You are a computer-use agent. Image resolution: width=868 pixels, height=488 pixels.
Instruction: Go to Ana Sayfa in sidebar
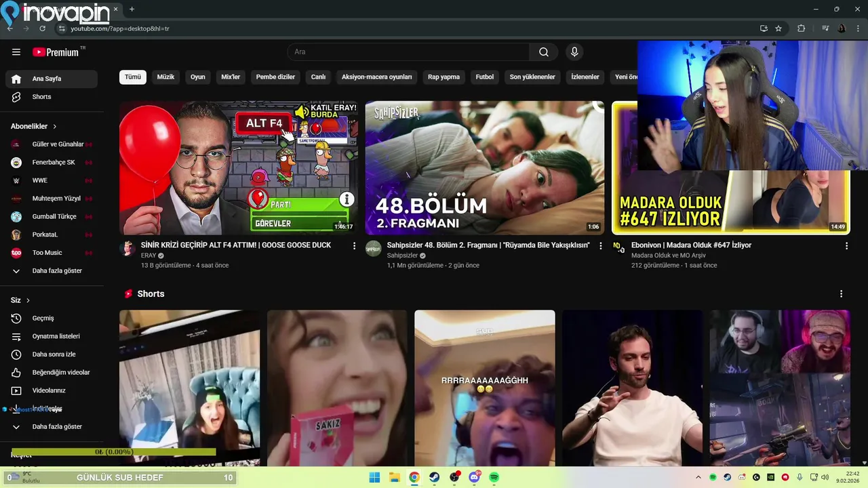(x=52, y=79)
